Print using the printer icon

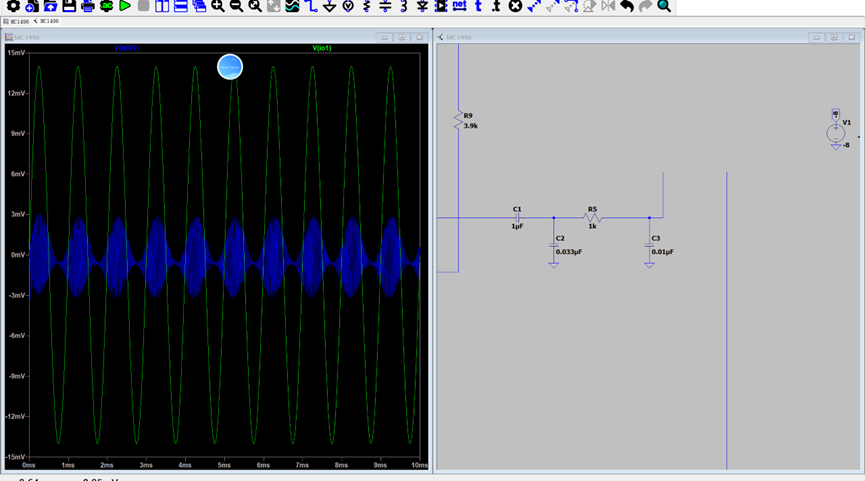point(88,6)
